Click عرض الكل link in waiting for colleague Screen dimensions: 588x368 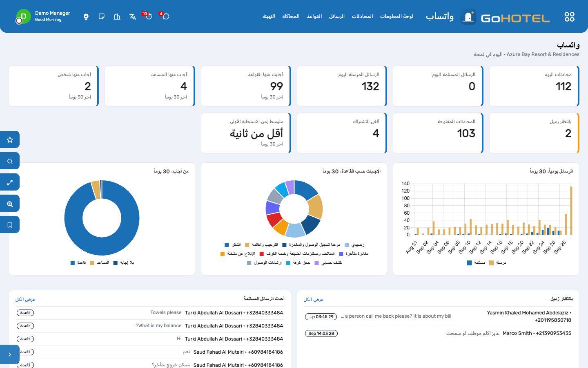(314, 300)
